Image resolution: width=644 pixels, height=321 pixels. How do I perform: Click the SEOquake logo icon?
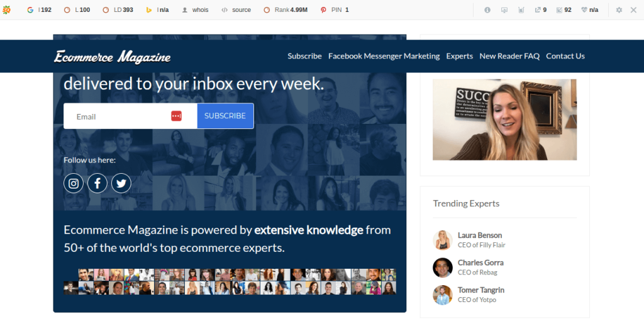(6, 10)
